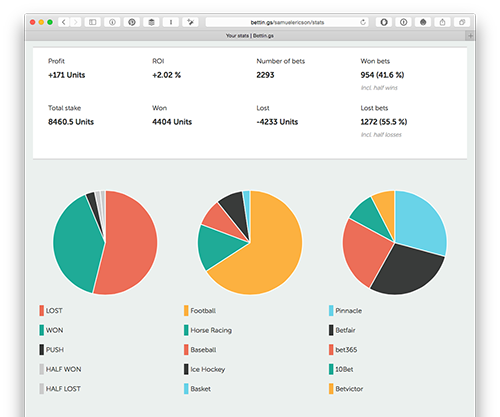Click the '8460.5 Units' total stake value
500x417 pixels.
71,122
